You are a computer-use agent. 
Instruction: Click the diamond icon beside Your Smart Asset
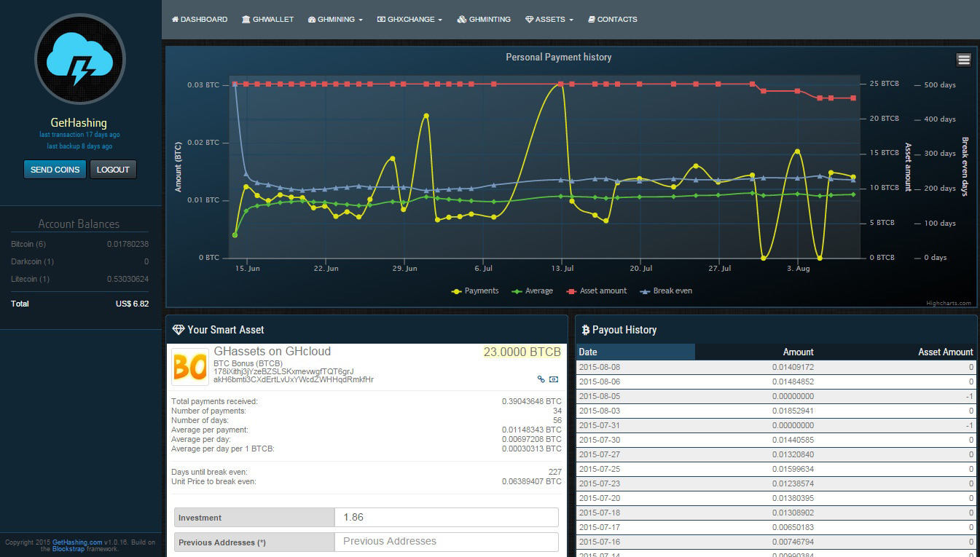pyautogui.click(x=178, y=330)
